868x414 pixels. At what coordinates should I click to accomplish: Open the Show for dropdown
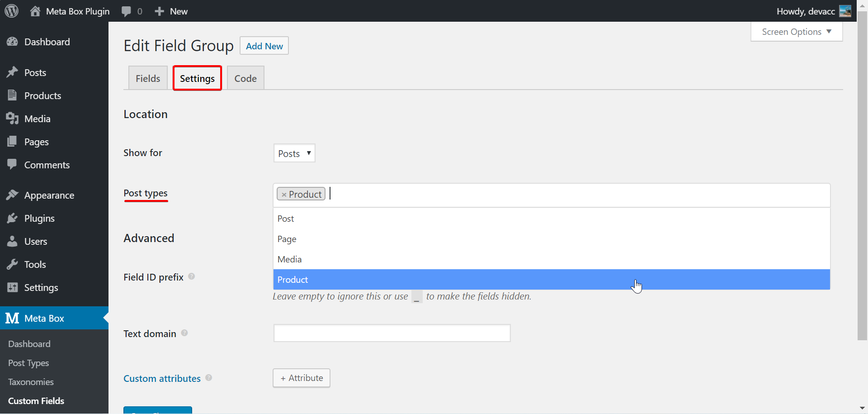(294, 153)
